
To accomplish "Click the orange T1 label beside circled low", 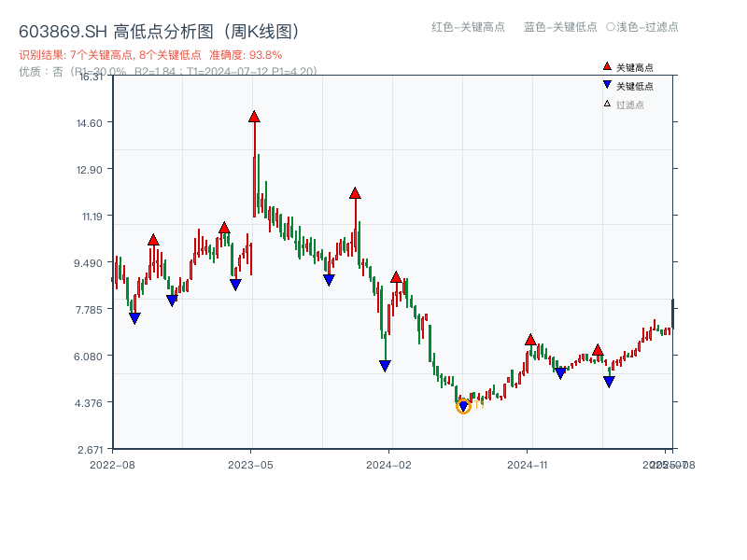I will click(479, 405).
